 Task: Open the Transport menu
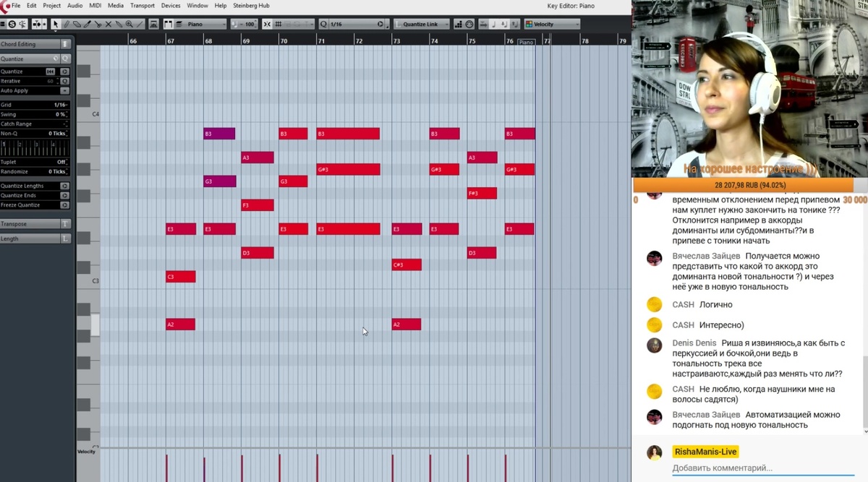141,5
